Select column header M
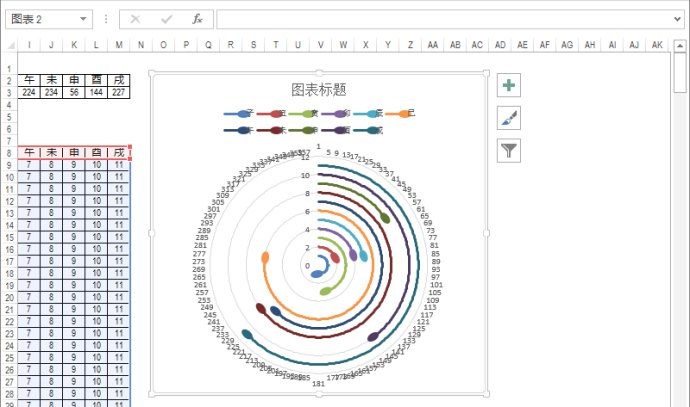 (x=119, y=45)
